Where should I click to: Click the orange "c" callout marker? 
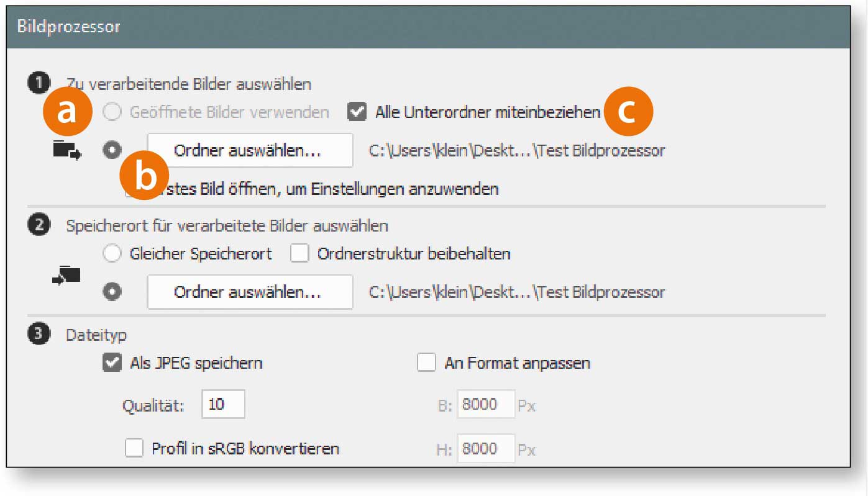click(x=628, y=112)
